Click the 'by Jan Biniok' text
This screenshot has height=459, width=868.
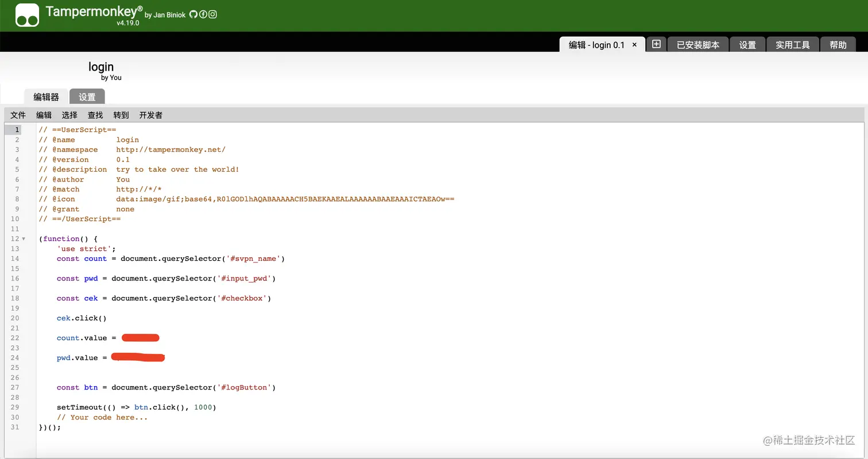[165, 15]
